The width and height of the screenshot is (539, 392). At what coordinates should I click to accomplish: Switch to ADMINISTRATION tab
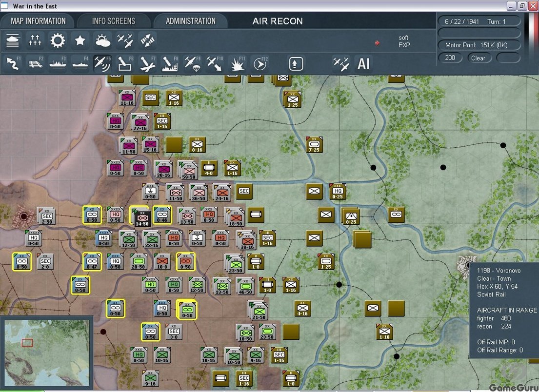tap(190, 21)
